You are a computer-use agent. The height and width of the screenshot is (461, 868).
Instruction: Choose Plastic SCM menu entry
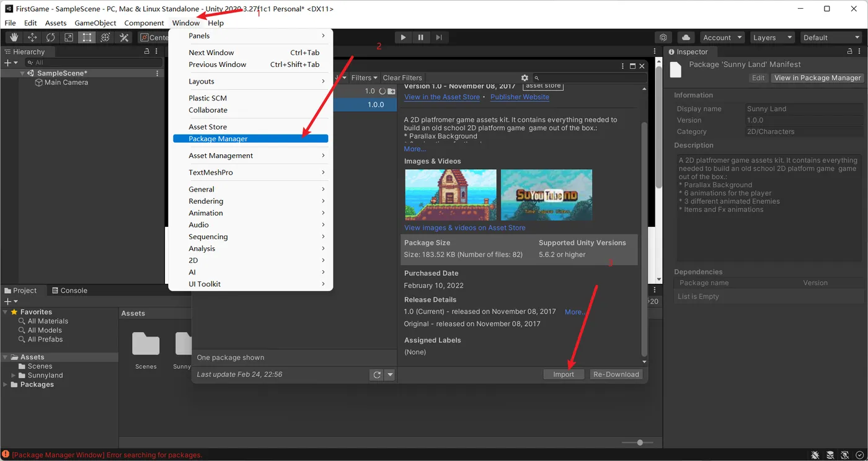point(250,99)
